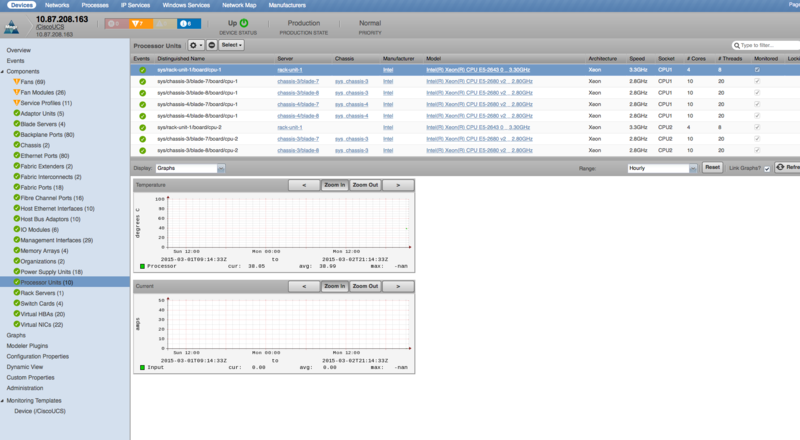The height and width of the screenshot is (440, 800).
Task: Toggle the Link Graphs checkbox
Action: coord(767,169)
